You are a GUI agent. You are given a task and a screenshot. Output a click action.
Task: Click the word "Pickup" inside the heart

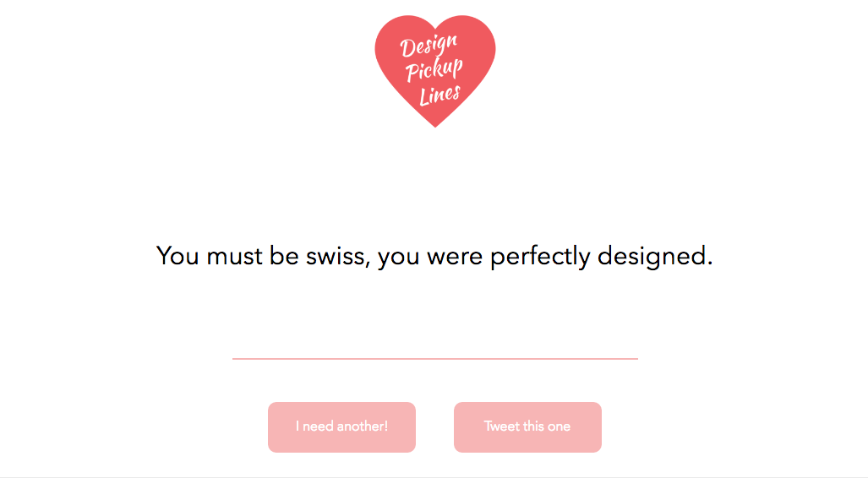click(x=434, y=71)
